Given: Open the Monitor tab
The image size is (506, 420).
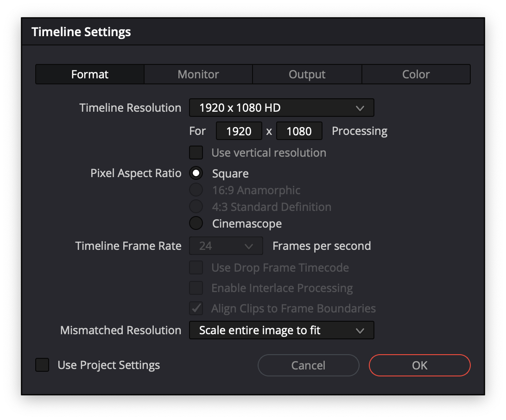Looking at the screenshot, I should (198, 74).
